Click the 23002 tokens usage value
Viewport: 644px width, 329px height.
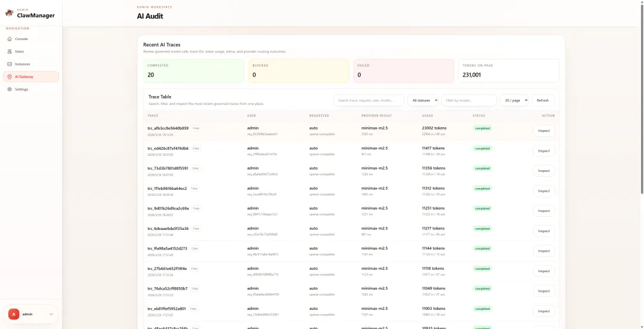coord(434,128)
